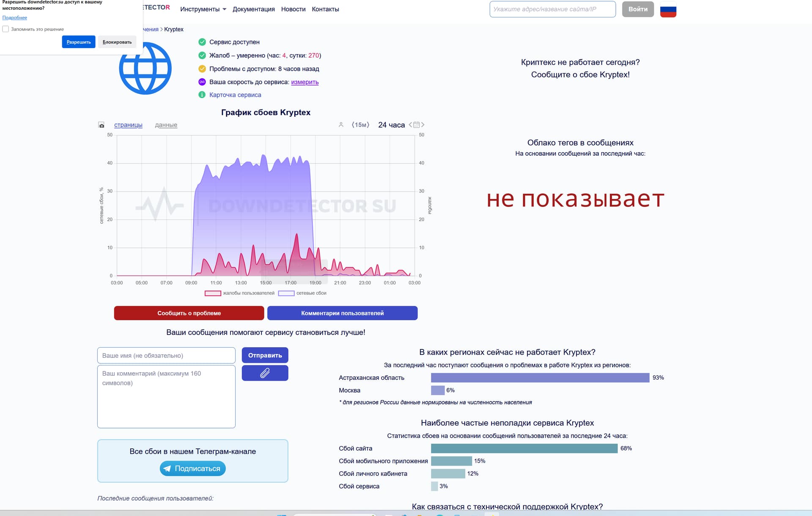This screenshot has width=812, height=516.
Task: Click the Отправить submit button
Action: (265, 355)
